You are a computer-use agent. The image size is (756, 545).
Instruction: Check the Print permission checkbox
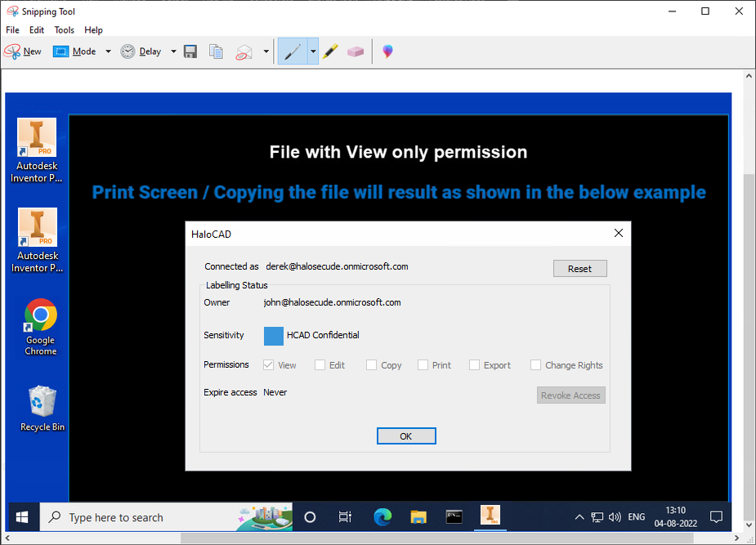(x=423, y=365)
